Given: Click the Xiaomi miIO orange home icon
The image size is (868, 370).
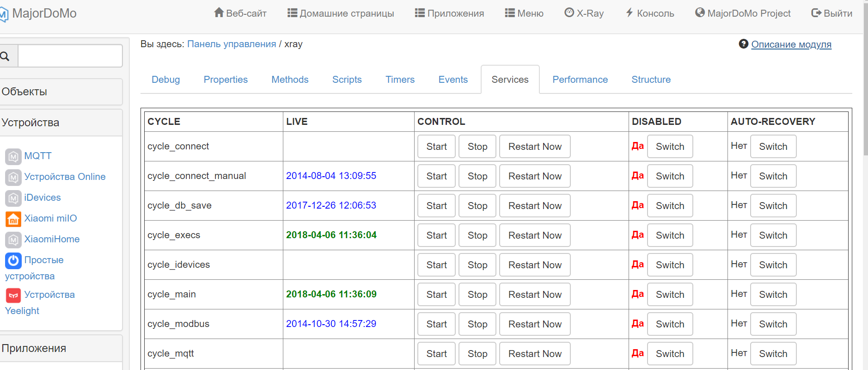Looking at the screenshot, I should tap(13, 219).
